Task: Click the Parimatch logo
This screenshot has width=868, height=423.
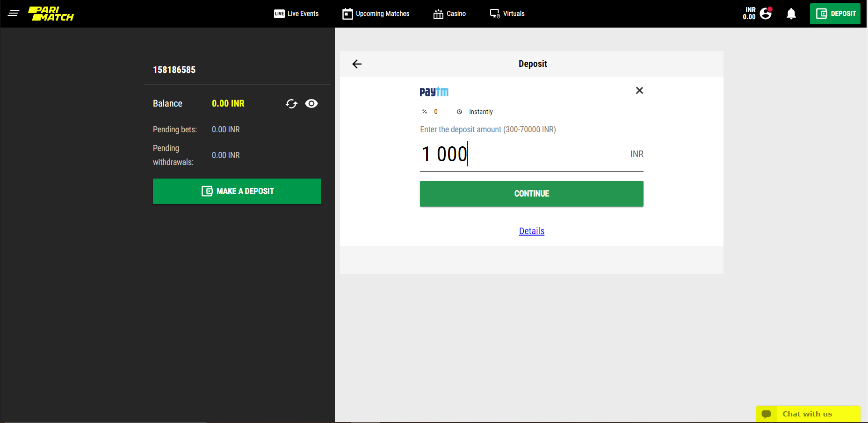Action: coord(51,14)
